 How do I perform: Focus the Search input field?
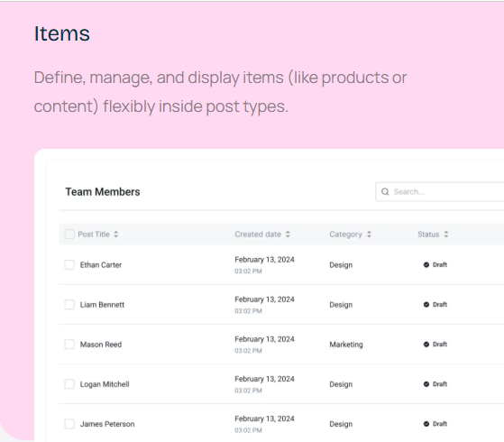coord(440,192)
